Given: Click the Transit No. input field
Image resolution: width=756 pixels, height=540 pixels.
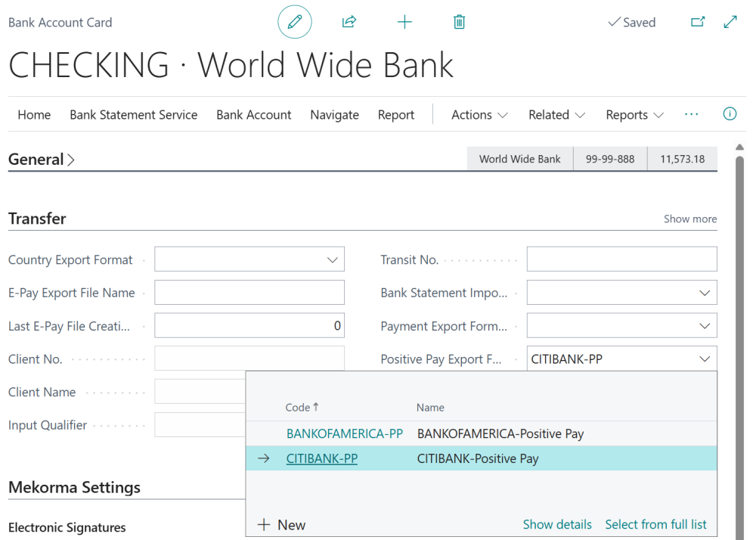Looking at the screenshot, I should point(621,259).
